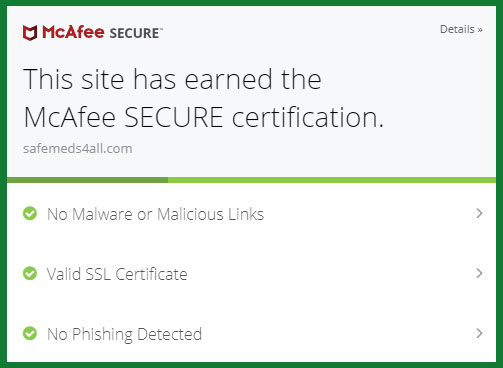Click the dark green progress bar segment
This screenshot has height=368, width=503.
(x=87, y=180)
